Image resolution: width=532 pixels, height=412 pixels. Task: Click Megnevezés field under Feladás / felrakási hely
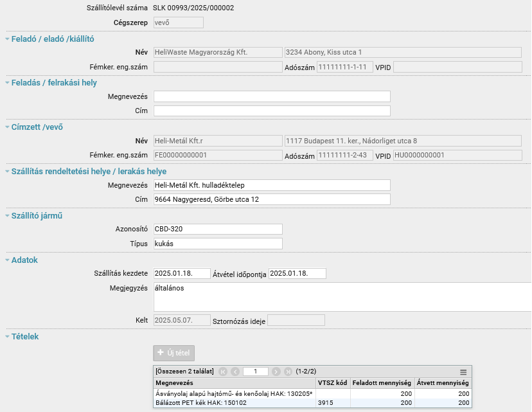[x=272, y=96]
